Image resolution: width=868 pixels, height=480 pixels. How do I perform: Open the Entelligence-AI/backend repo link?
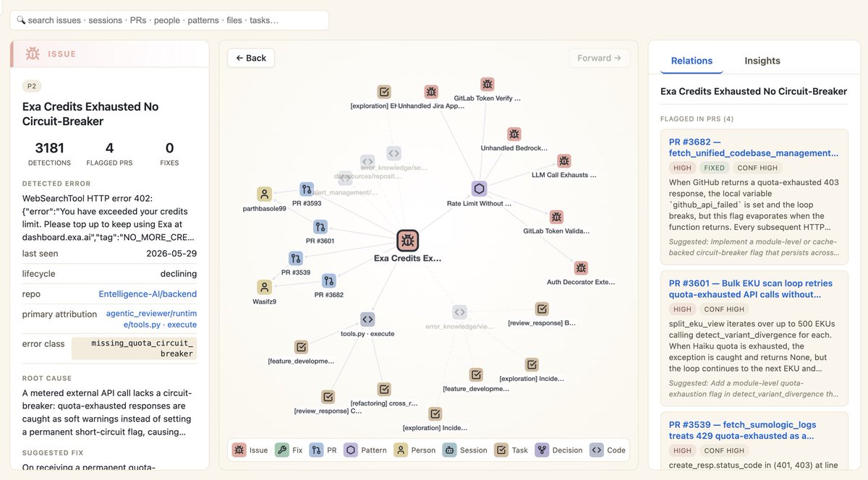click(x=148, y=294)
